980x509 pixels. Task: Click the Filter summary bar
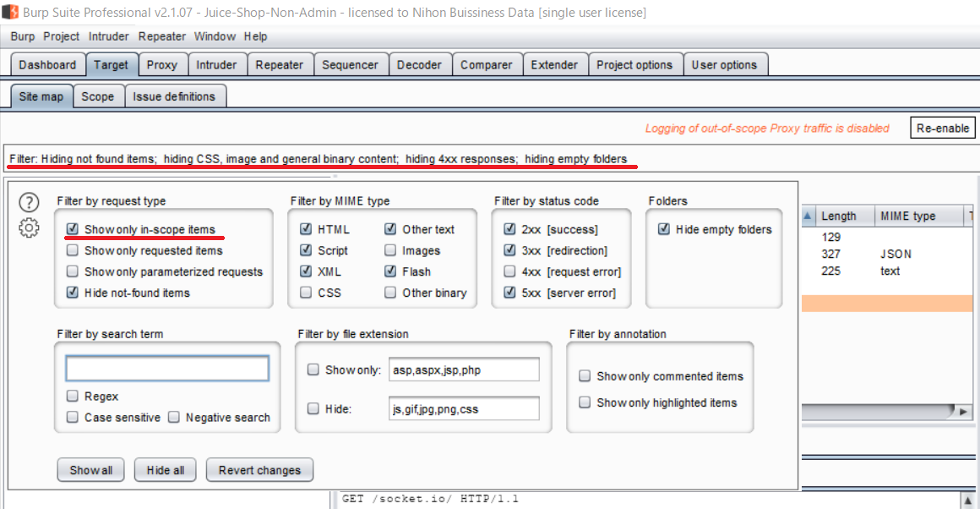tap(491, 159)
